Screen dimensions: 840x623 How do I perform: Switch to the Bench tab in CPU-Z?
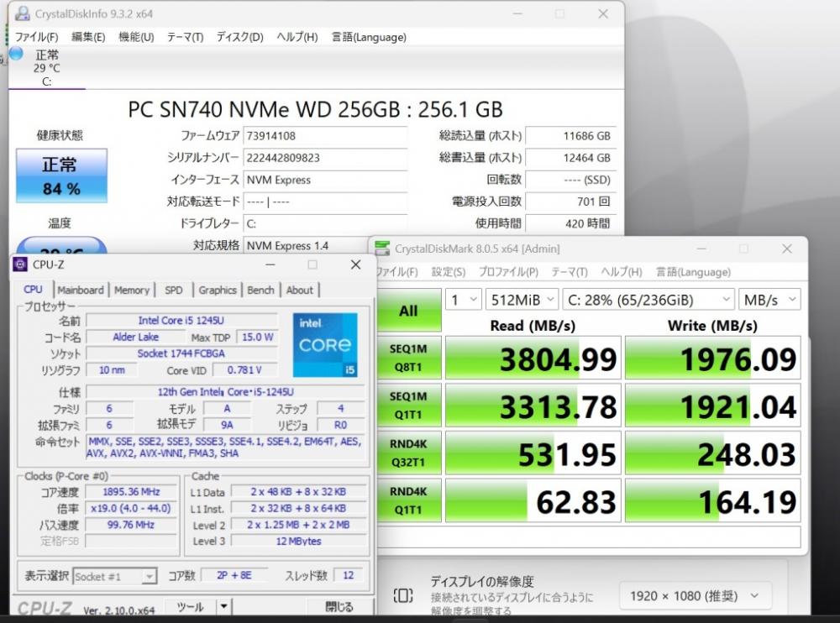[x=261, y=290]
